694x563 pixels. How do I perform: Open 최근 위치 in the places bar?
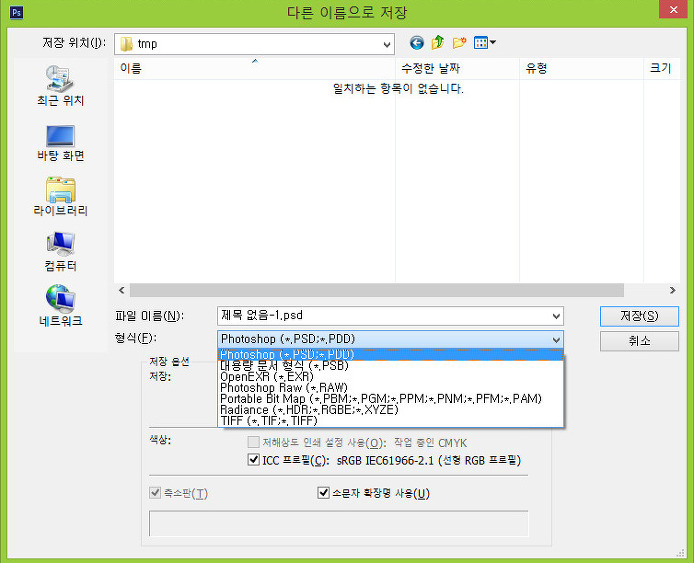point(60,85)
